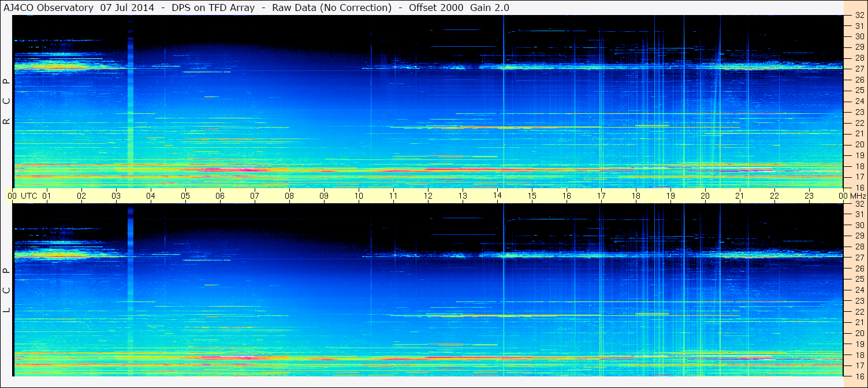Click the MHz unit label
The image size is (868, 388).
(x=856, y=196)
